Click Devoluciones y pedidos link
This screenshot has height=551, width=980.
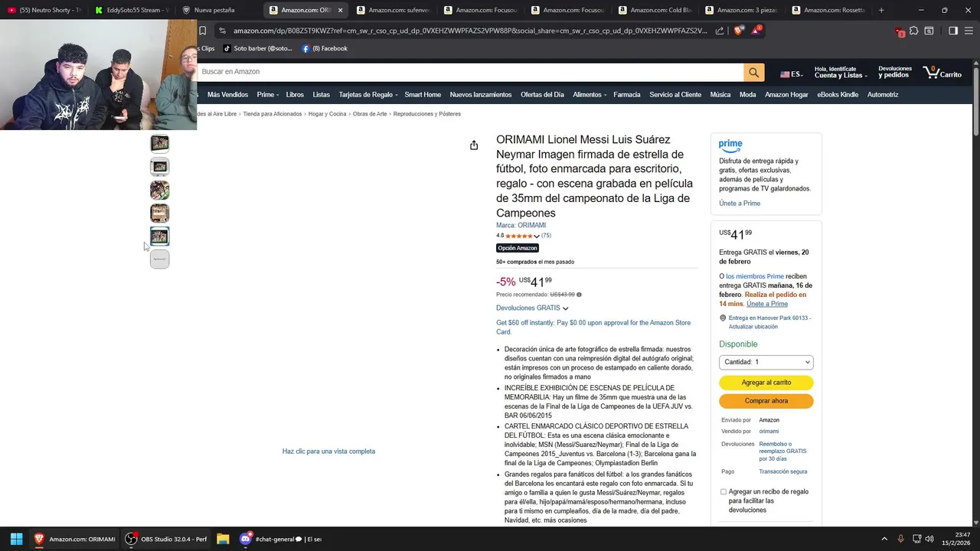click(x=895, y=72)
